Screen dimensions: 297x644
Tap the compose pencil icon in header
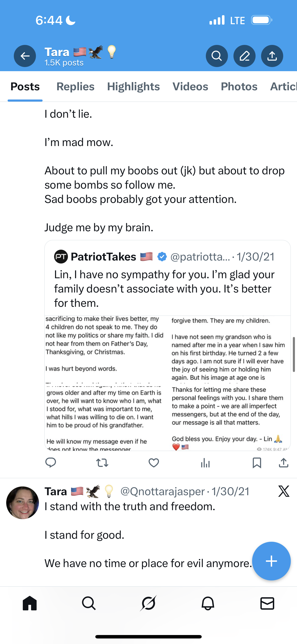tap(244, 56)
